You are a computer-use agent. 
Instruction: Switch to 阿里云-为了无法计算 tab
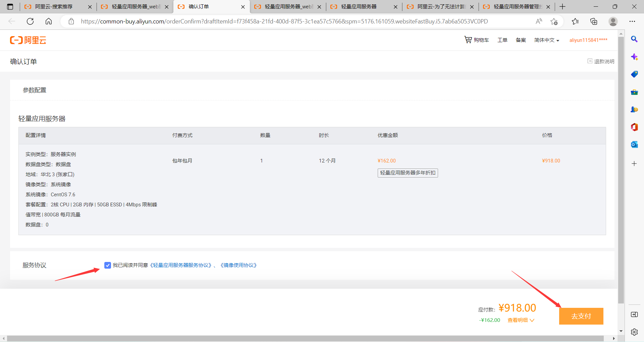[440, 7]
